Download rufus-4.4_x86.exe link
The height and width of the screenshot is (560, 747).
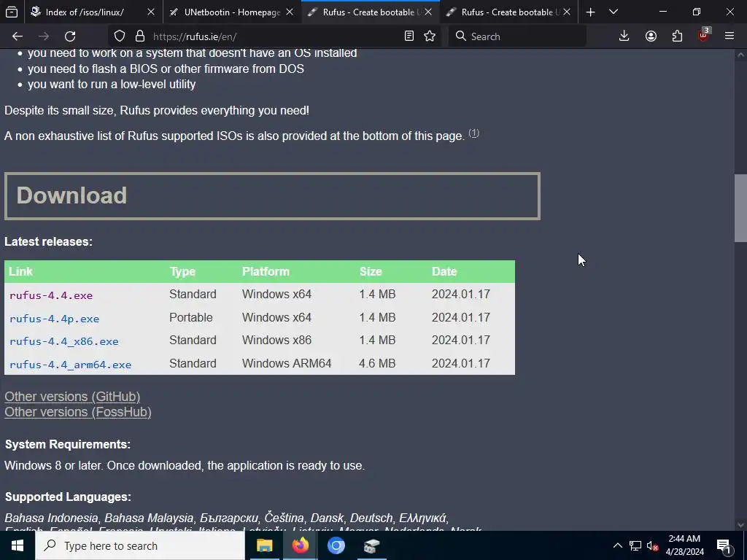(64, 341)
